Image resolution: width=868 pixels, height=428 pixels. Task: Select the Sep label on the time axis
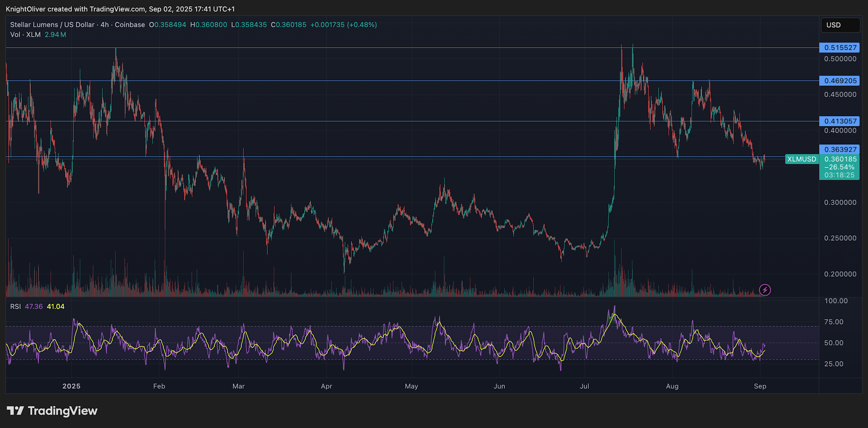[761, 386]
